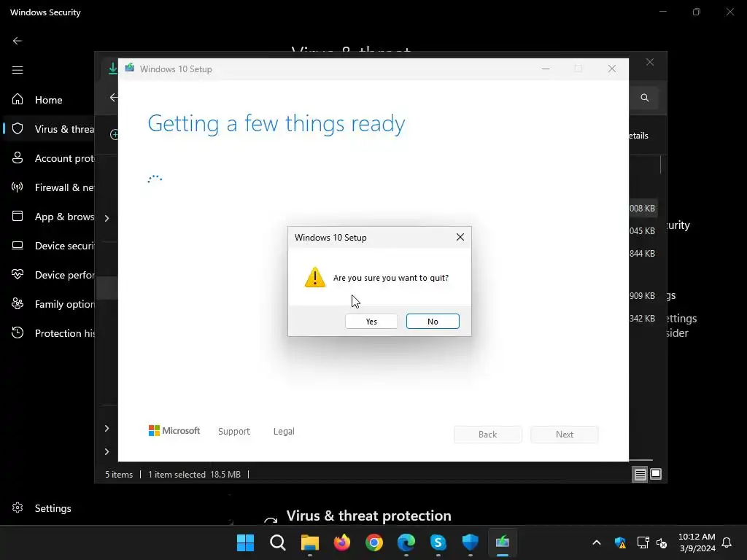Click the muted volume tray icon

tap(661, 542)
